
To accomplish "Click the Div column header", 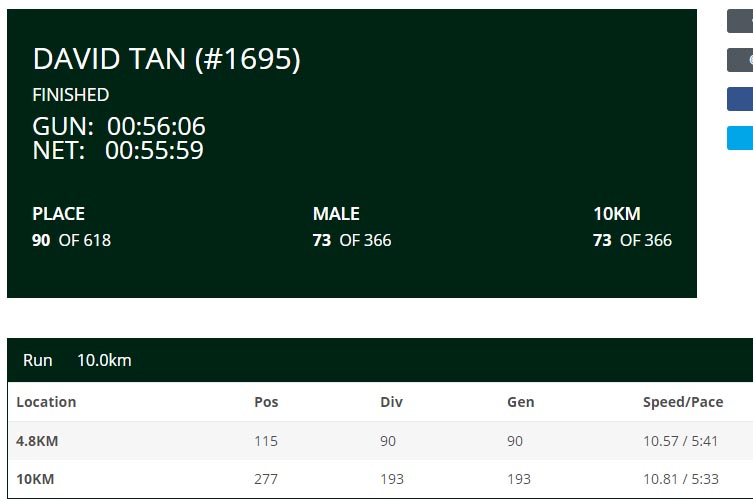I will click(x=391, y=402).
